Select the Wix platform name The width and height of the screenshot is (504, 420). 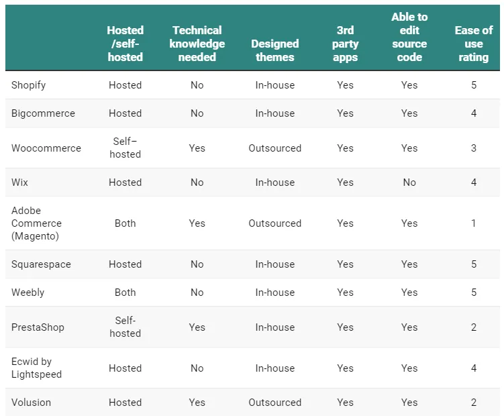[19, 182]
